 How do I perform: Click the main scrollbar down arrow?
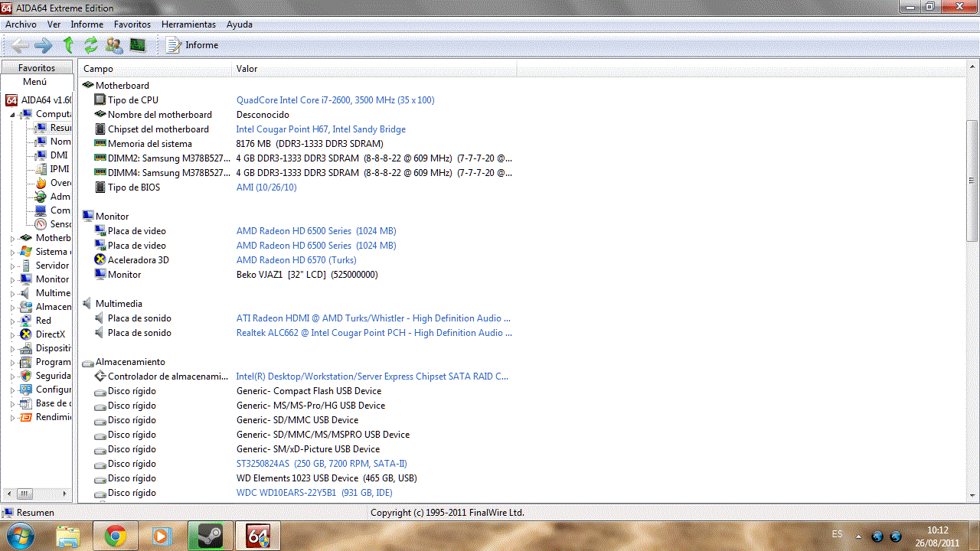click(972, 496)
